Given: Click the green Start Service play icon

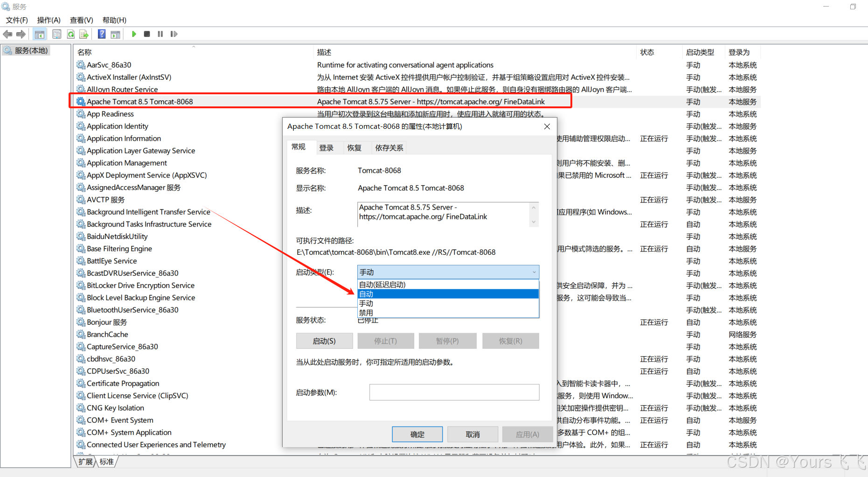Looking at the screenshot, I should pos(134,34).
